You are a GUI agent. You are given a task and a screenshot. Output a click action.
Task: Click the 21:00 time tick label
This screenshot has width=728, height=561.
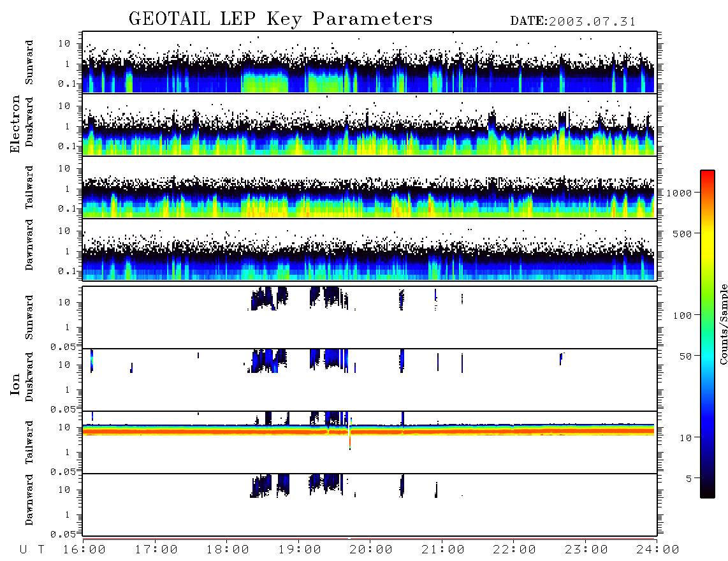click(443, 550)
